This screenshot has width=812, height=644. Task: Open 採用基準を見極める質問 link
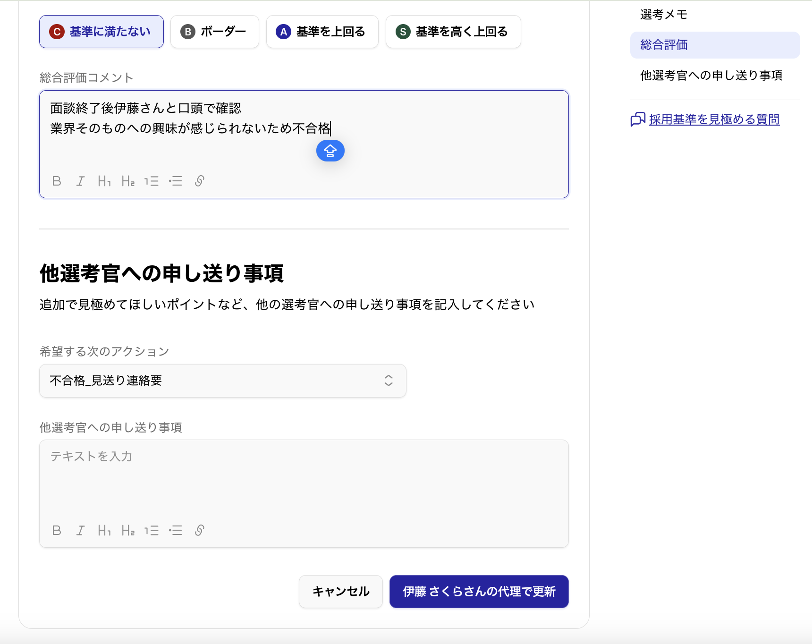click(x=714, y=119)
